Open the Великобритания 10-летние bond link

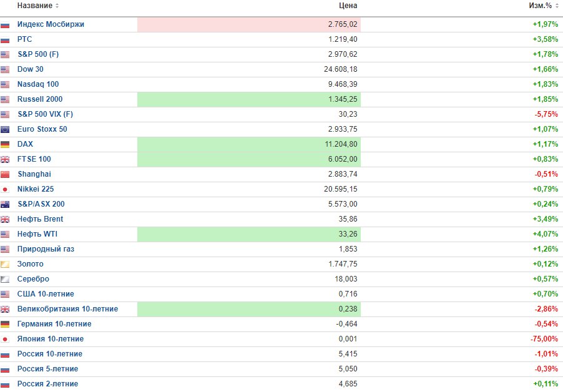(x=67, y=309)
